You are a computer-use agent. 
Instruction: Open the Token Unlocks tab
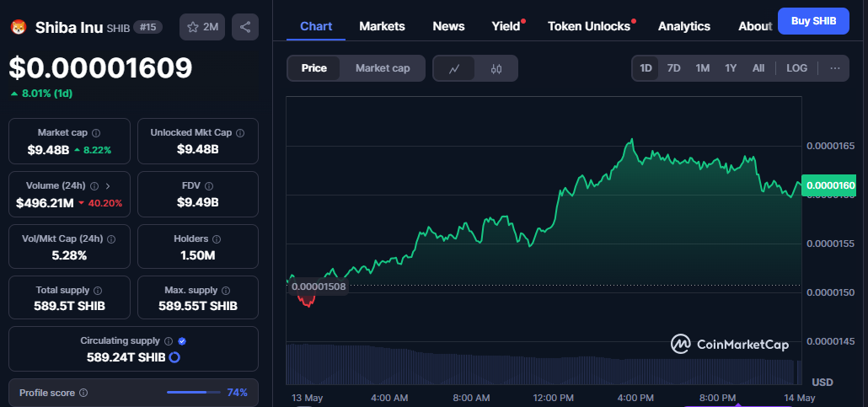pos(589,26)
